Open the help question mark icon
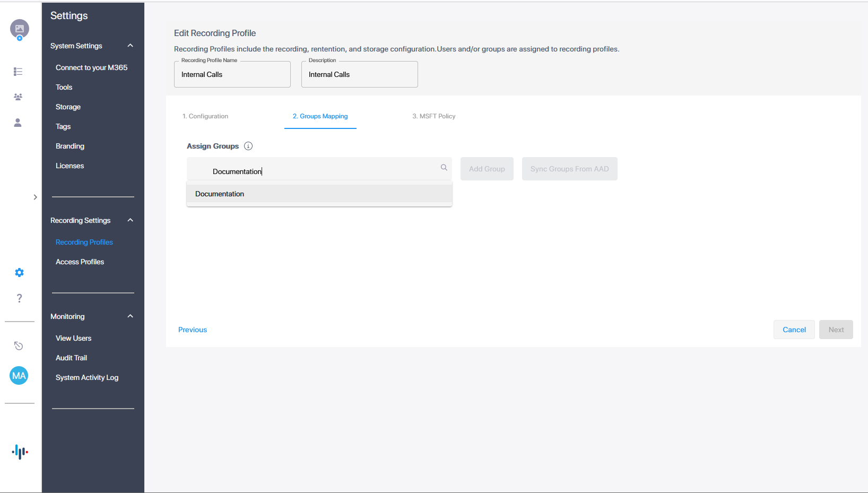 coord(19,298)
